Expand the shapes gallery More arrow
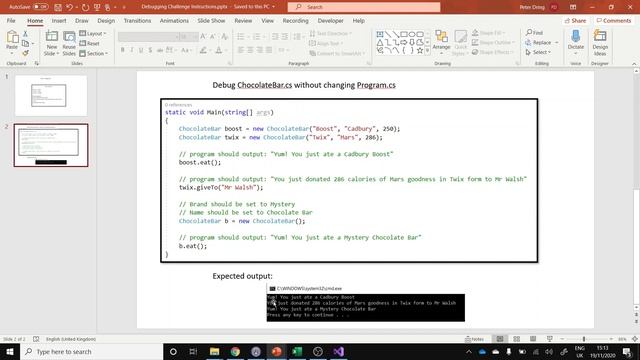Viewport: 640px width, 360px height. [427, 51]
